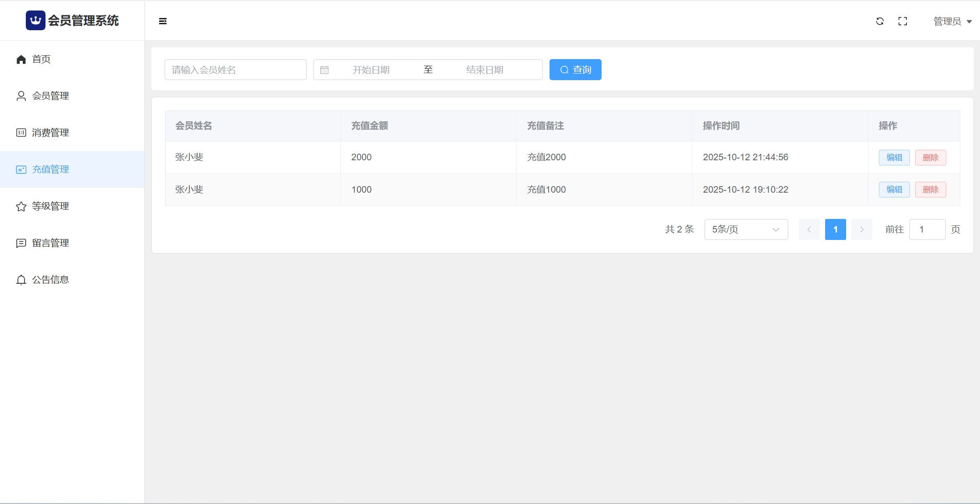Toggle the sidebar collapse hamburger icon

pyautogui.click(x=163, y=21)
